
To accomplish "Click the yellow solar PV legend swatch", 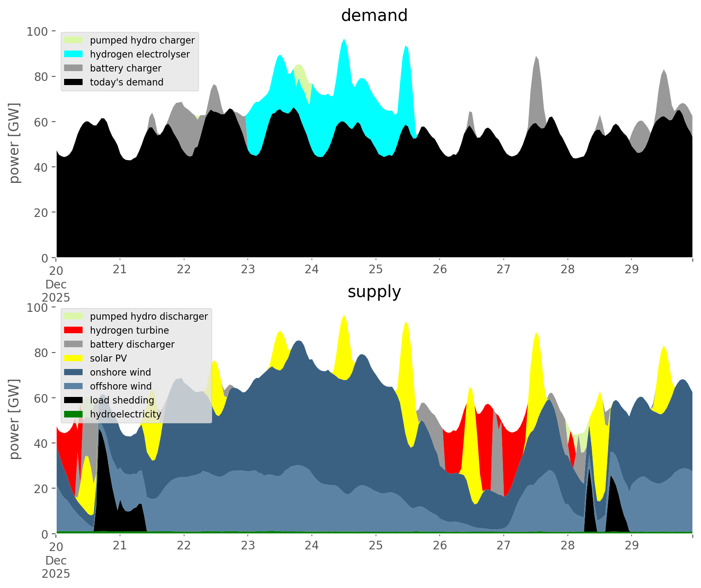I will click(x=74, y=358).
